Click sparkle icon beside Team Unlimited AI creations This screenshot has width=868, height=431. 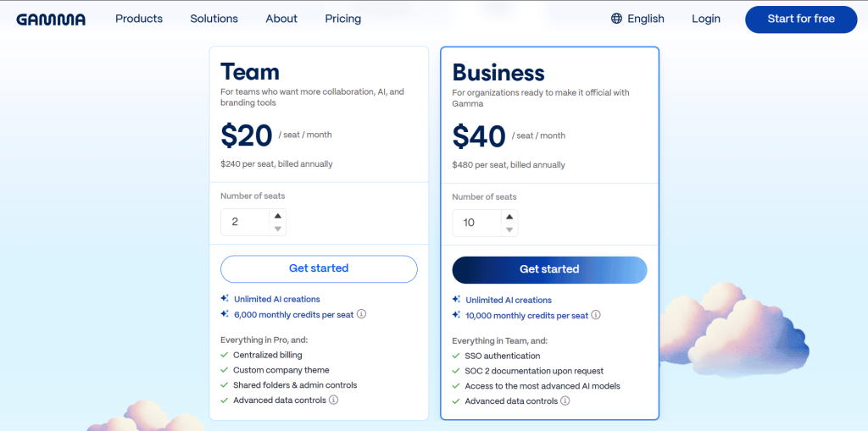click(x=225, y=299)
